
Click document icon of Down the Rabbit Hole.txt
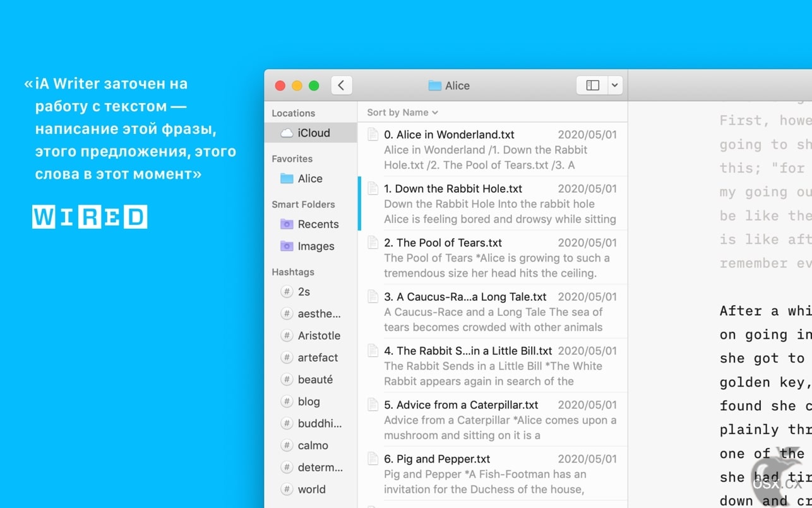coord(373,188)
